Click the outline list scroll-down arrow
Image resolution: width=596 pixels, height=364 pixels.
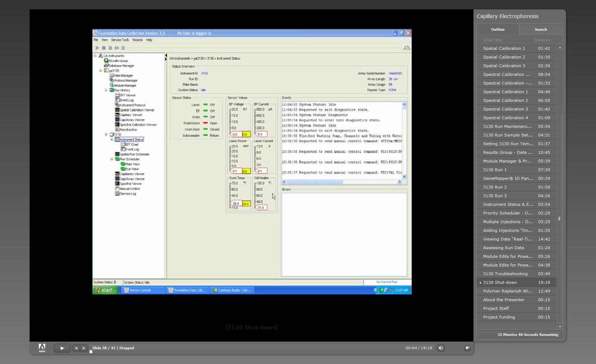click(x=560, y=326)
